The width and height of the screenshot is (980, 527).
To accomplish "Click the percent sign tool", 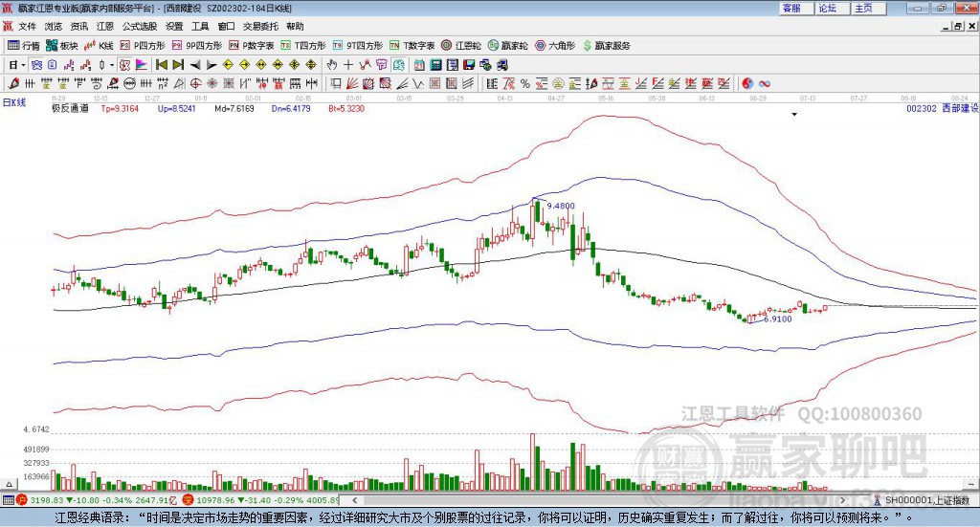I will coord(525,83).
